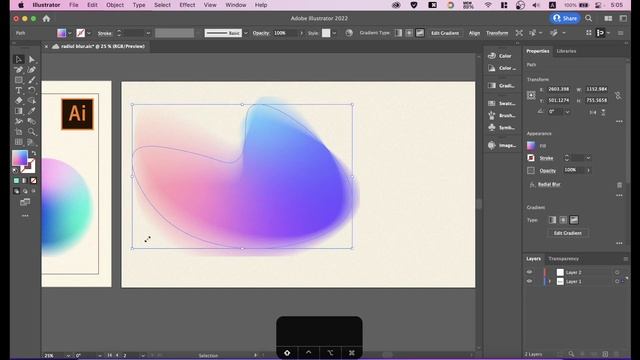The height and width of the screenshot is (360, 640).
Task: Search with magnifier in title bar
Action: coord(589,18)
